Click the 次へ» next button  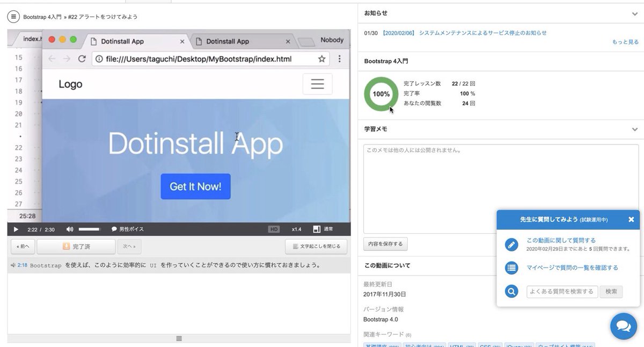(129, 247)
